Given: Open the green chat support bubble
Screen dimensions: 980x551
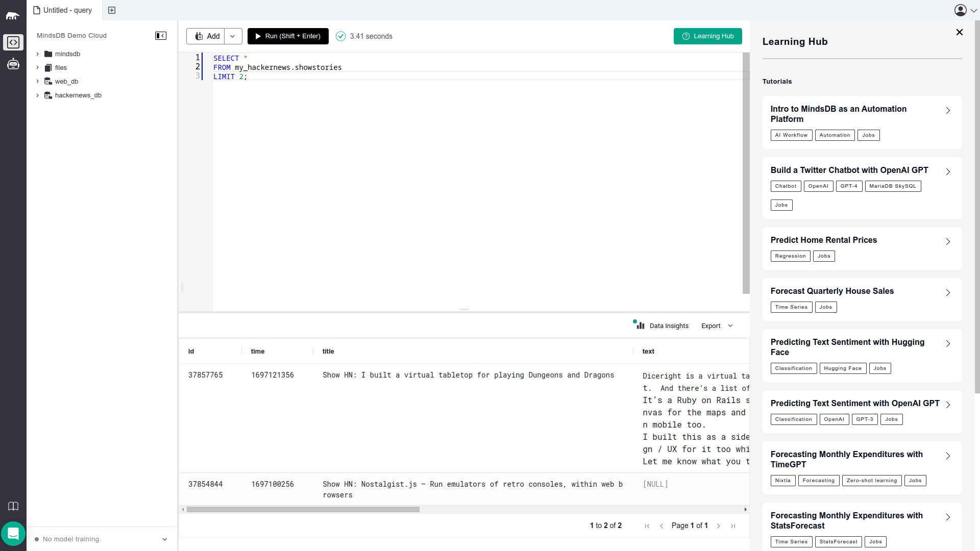Looking at the screenshot, I should click(x=13, y=534).
